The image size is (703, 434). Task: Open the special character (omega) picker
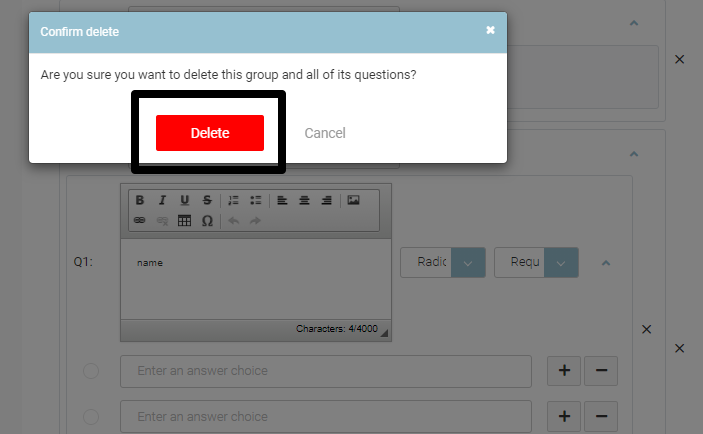click(206, 221)
